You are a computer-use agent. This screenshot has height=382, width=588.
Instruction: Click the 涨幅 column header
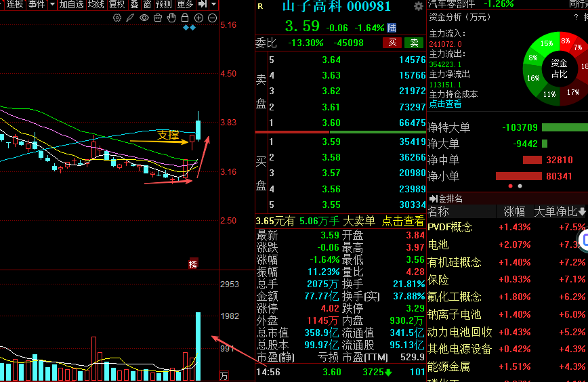point(514,212)
